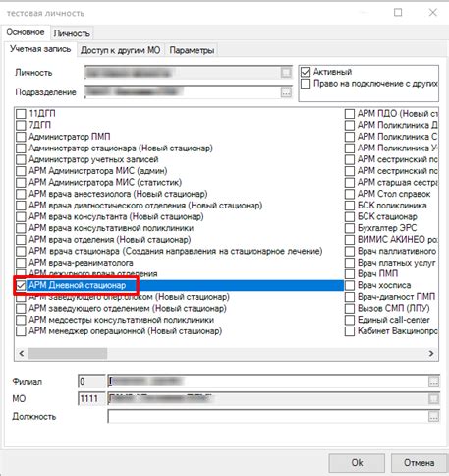The height and width of the screenshot is (476, 449).
Task: Click horizontal scrollbar thumb of role list
Action: point(68,354)
